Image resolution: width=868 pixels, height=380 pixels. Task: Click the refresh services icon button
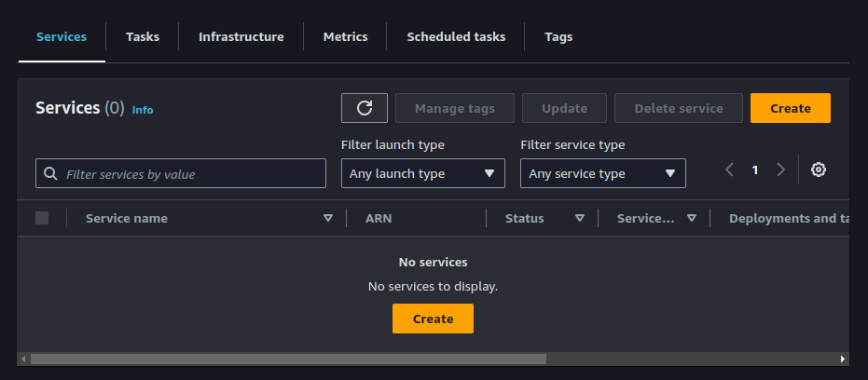(365, 108)
